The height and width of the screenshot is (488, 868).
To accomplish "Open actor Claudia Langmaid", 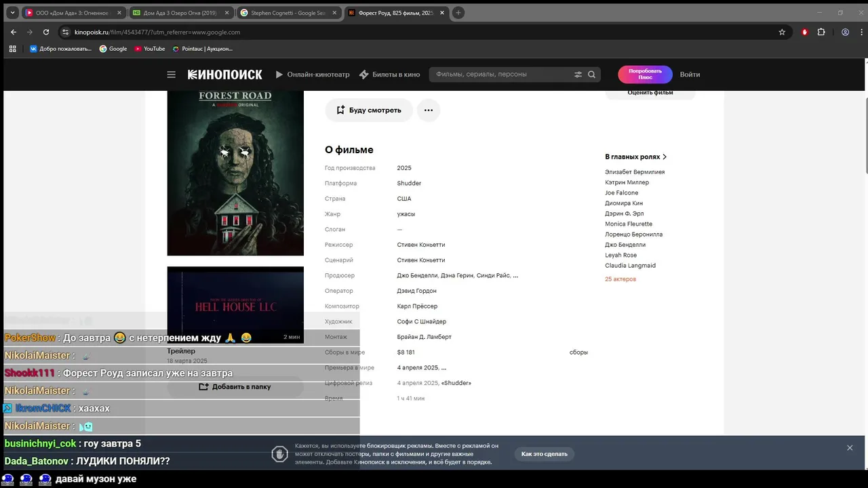I will pos(630,266).
